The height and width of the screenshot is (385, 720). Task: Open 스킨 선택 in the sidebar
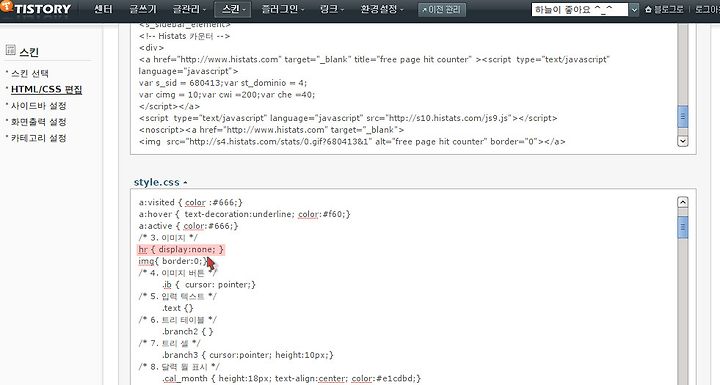click(30, 73)
